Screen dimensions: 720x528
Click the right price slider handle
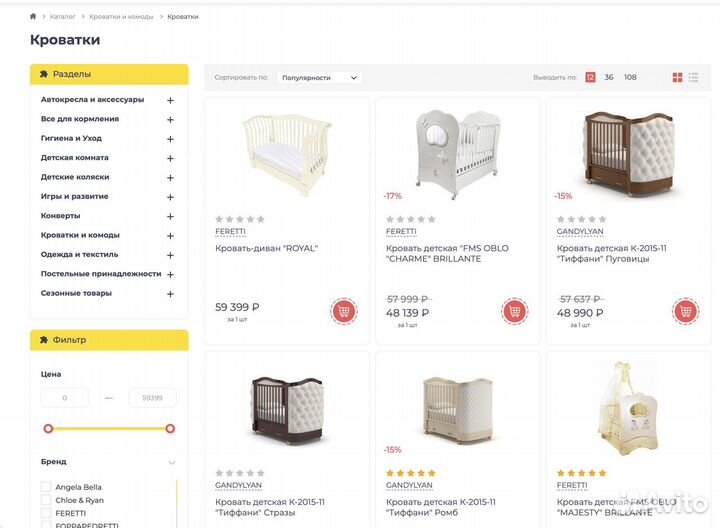tap(170, 428)
